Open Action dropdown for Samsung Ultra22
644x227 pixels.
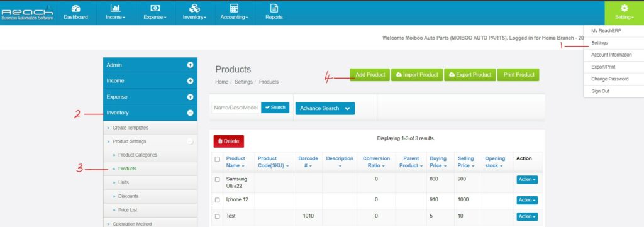click(x=527, y=180)
